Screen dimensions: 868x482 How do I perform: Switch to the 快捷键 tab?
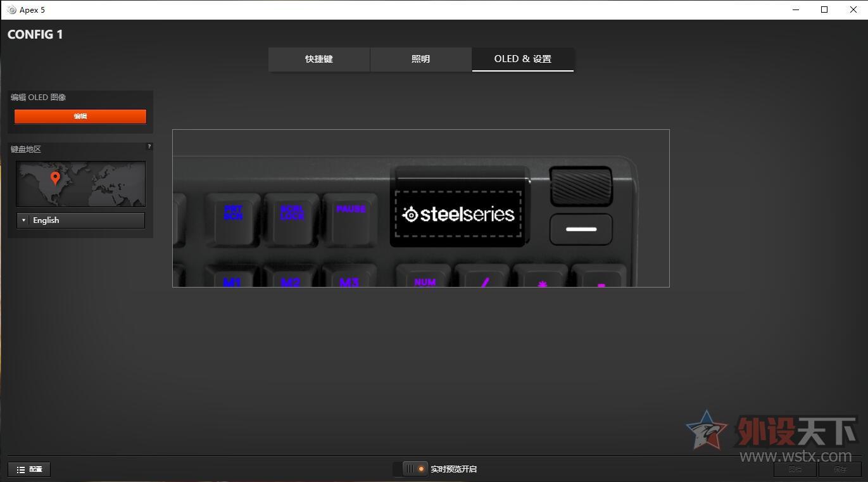click(x=319, y=59)
